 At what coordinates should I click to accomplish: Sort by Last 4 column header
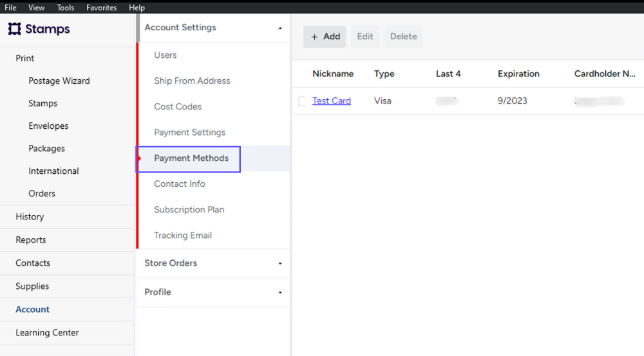[x=448, y=74]
